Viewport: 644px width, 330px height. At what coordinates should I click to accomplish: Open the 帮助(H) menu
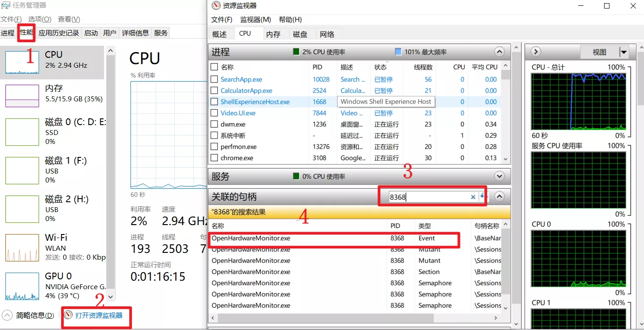coord(290,20)
